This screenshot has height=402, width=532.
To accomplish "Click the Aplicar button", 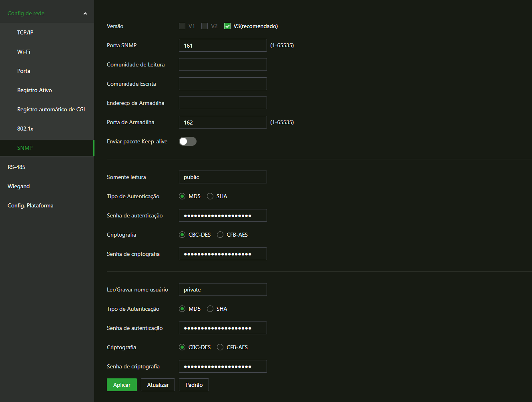I will [122, 385].
